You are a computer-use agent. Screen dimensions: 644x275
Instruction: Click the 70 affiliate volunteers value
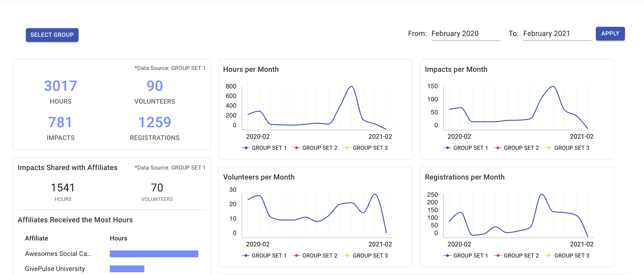[x=157, y=187]
